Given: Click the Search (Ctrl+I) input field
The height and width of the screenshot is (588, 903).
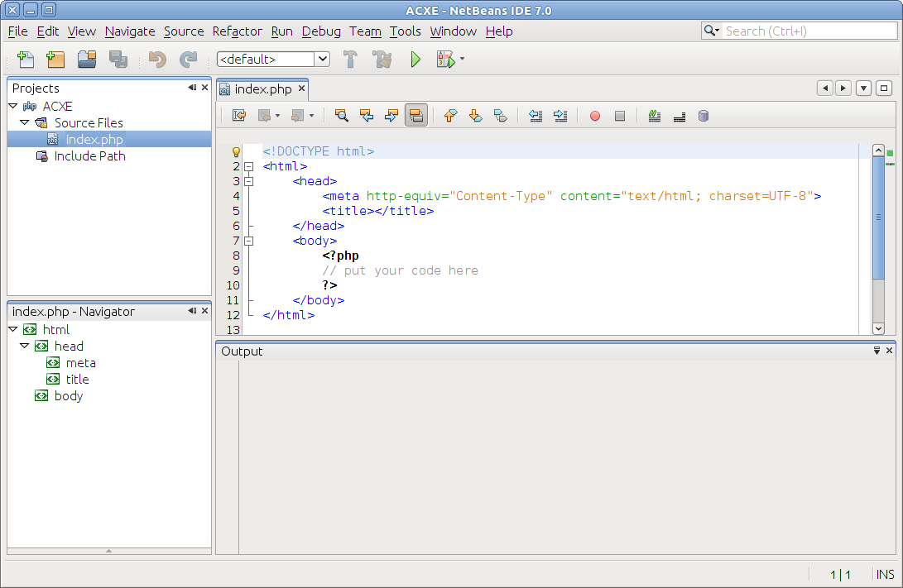Looking at the screenshot, I should coord(805,31).
